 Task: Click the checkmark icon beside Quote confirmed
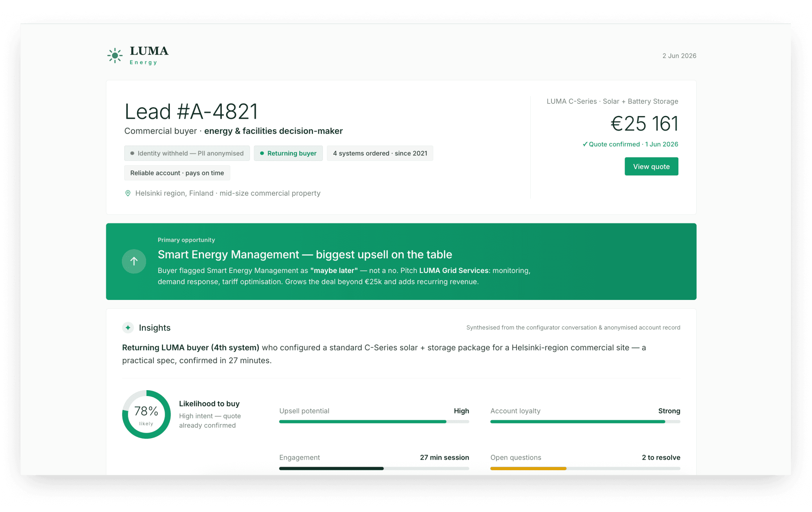[585, 144]
